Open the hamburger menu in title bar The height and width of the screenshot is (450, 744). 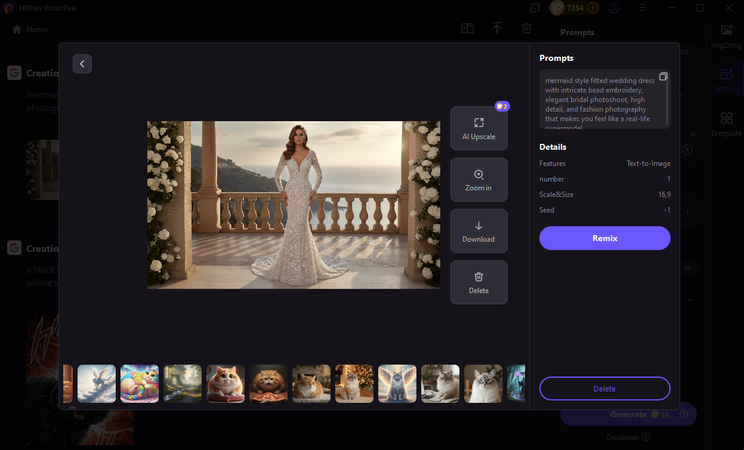click(642, 8)
